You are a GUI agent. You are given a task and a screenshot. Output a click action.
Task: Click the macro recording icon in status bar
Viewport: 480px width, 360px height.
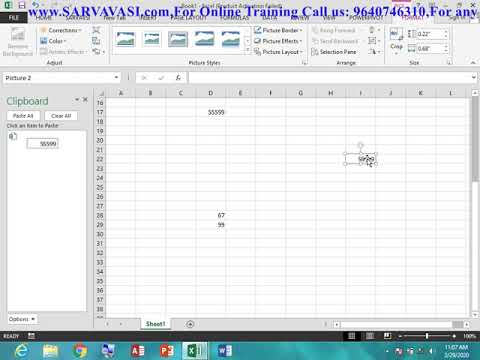click(x=31, y=336)
